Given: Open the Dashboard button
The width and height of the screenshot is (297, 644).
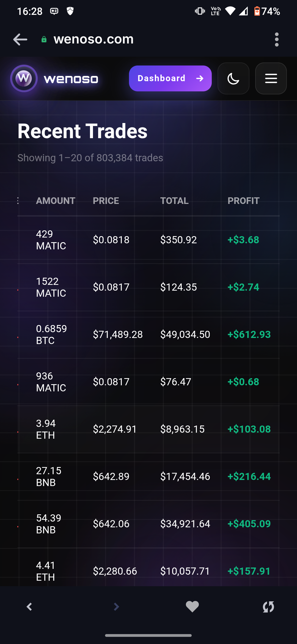Looking at the screenshot, I should pos(170,78).
